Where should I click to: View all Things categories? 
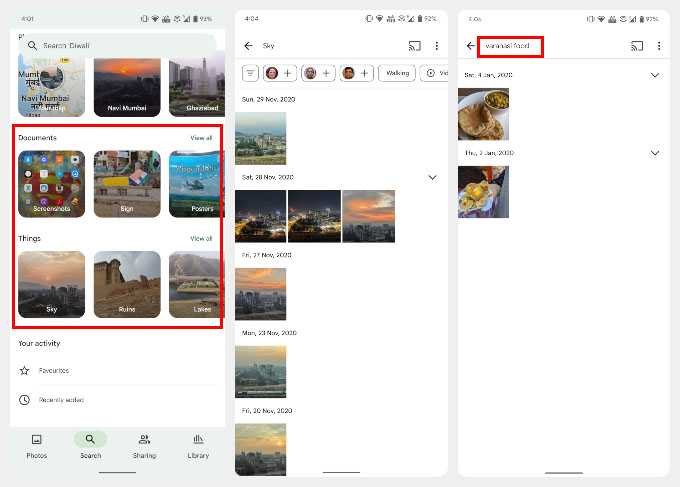(201, 239)
